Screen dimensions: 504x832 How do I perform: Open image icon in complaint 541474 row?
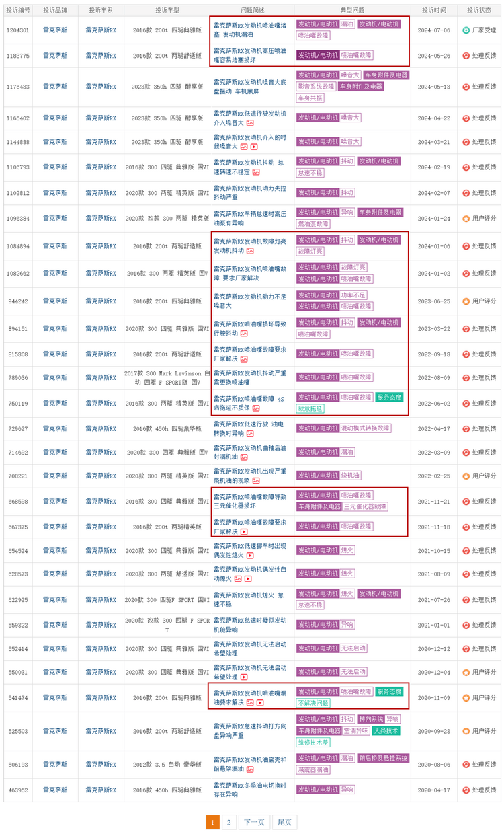[x=250, y=702]
